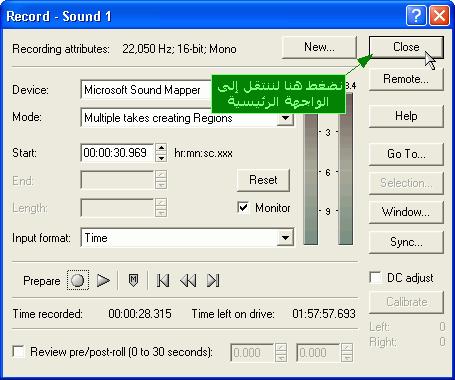
Task: Toggle the Monitor checkbox
Action: pos(243,207)
